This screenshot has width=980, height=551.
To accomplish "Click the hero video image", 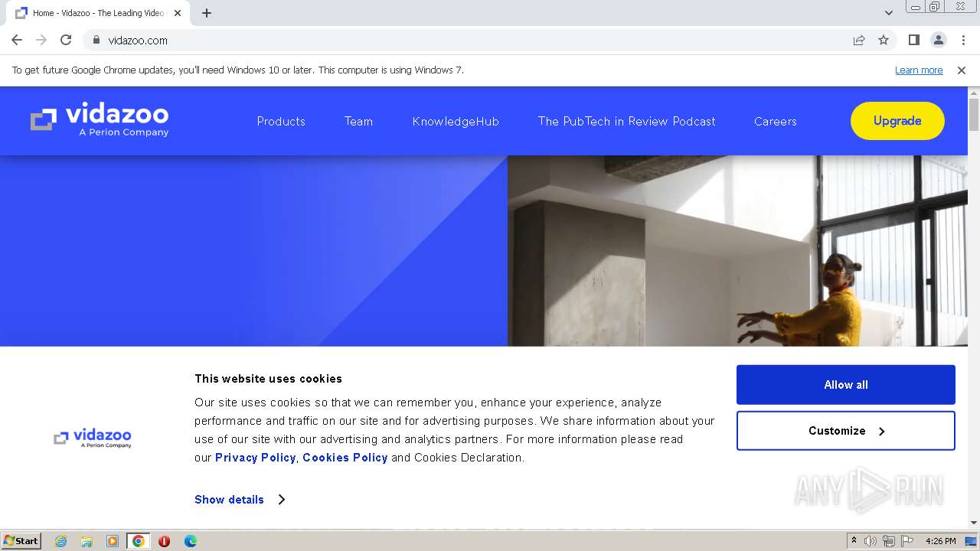I will pyautogui.click(x=737, y=251).
